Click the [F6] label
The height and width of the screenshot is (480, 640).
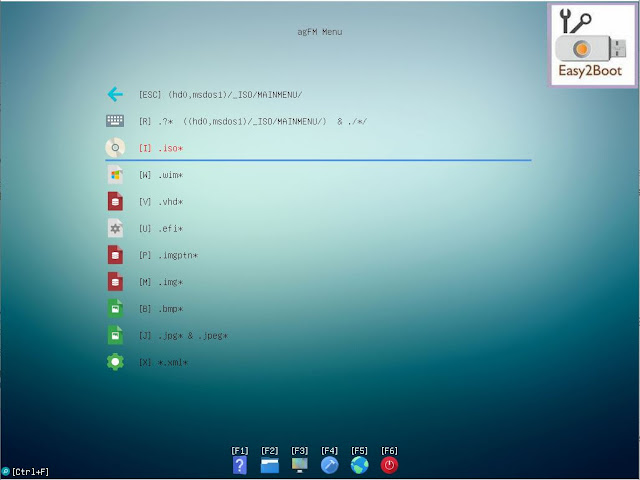click(389, 451)
